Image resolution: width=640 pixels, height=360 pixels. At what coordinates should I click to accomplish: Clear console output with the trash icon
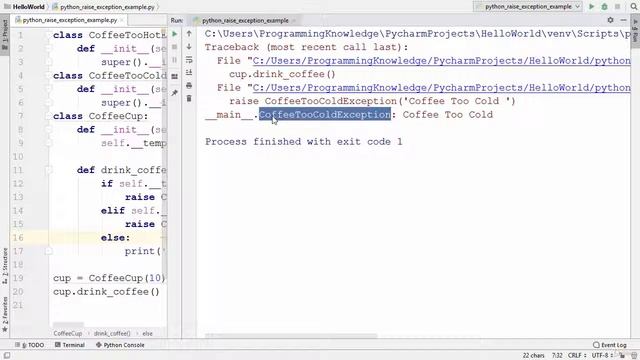point(189,98)
